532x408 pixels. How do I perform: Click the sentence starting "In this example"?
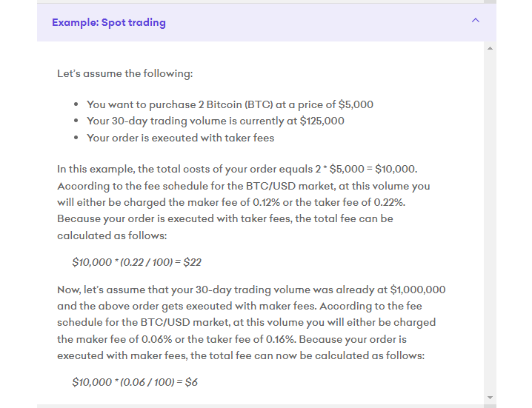[237, 169]
